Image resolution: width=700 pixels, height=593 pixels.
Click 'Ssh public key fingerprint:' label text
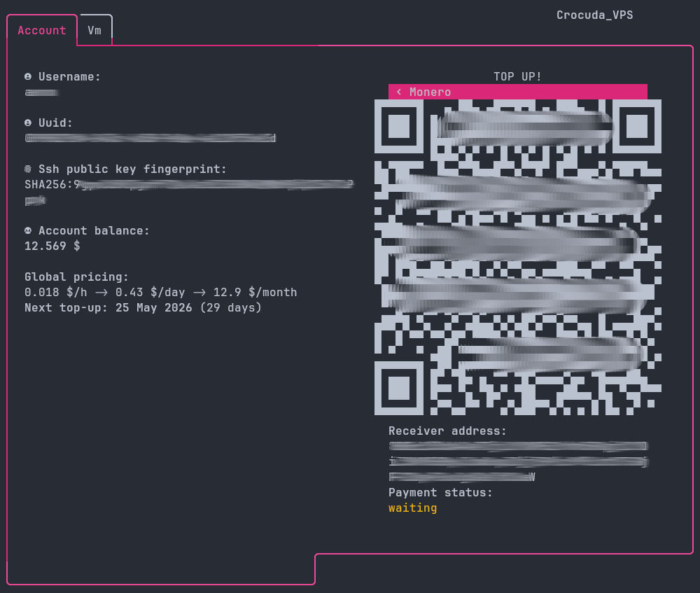(132, 169)
